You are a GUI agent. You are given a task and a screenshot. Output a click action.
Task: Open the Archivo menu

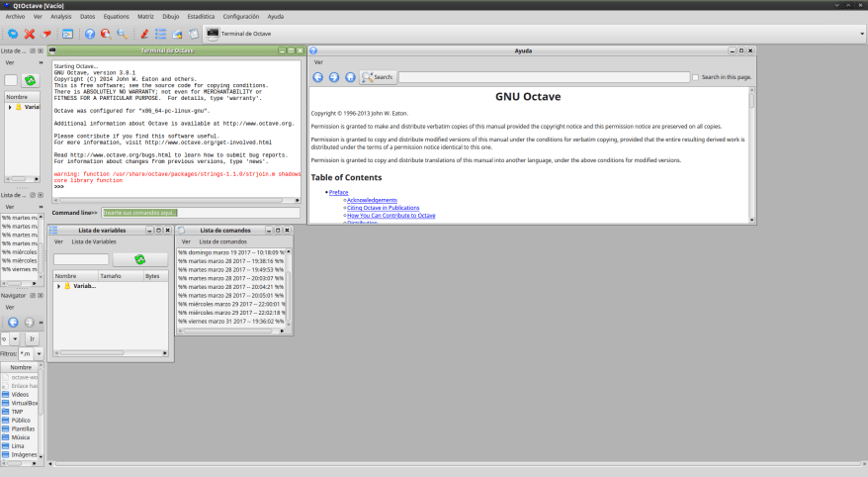click(15, 17)
